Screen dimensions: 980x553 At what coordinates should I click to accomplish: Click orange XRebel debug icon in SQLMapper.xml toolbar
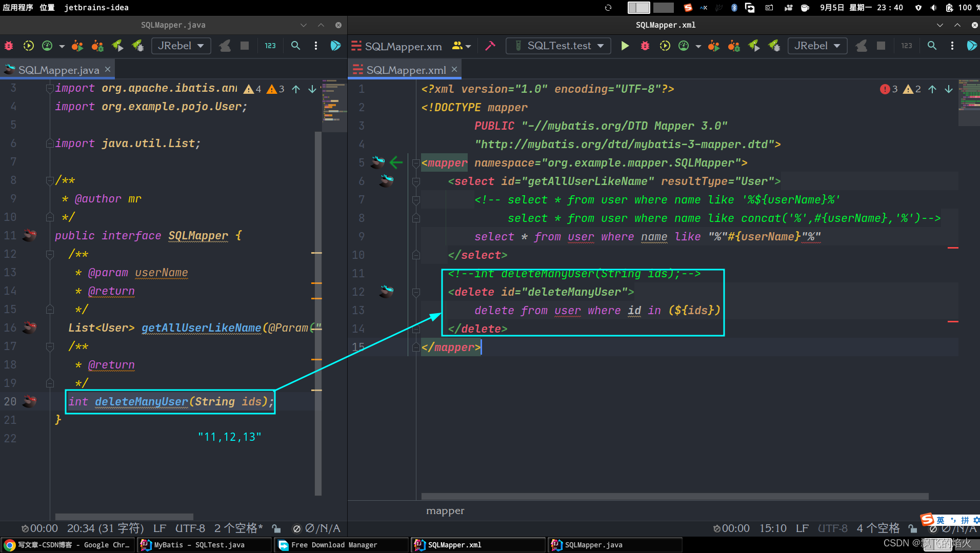click(x=734, y=46)
